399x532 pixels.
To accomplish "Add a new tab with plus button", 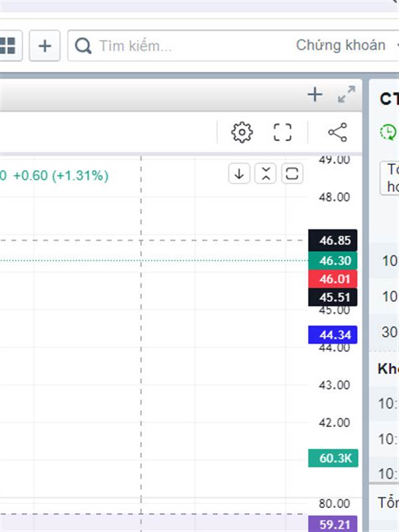I will [x=45, y=45].
